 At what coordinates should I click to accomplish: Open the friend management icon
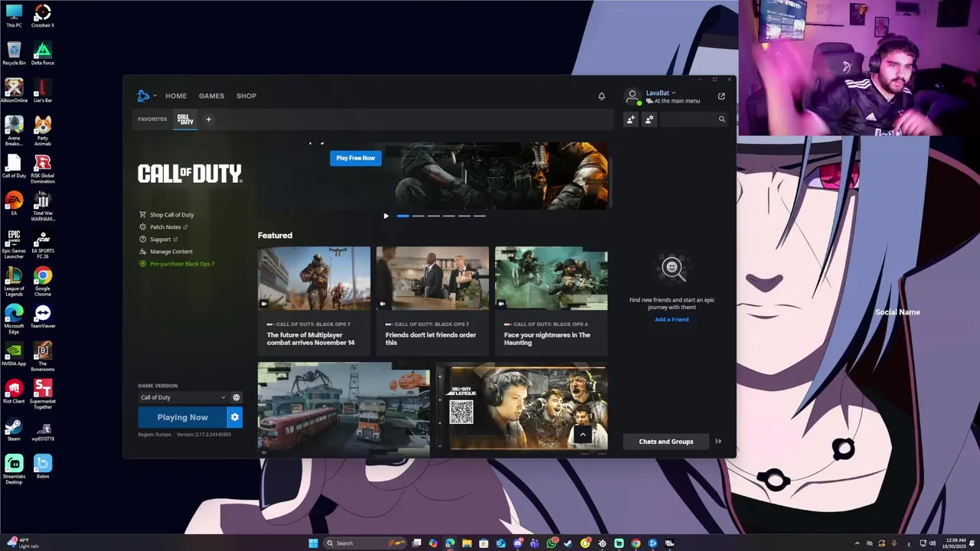(x=649, y=119)
